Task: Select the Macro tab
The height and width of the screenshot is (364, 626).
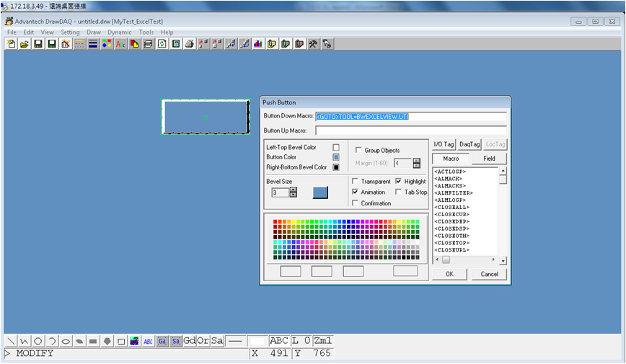Action: [451, 159]
